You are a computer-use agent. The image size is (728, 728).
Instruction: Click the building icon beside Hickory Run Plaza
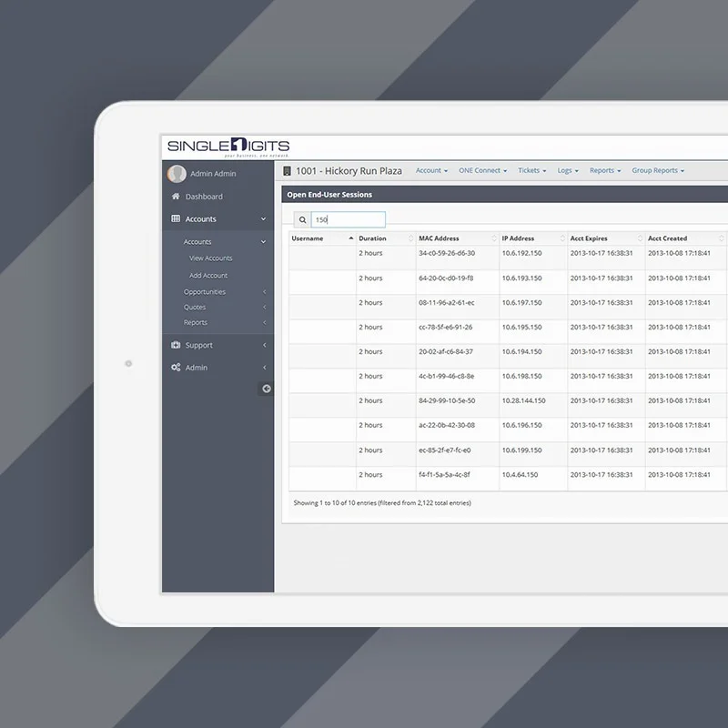coord(288,171)
